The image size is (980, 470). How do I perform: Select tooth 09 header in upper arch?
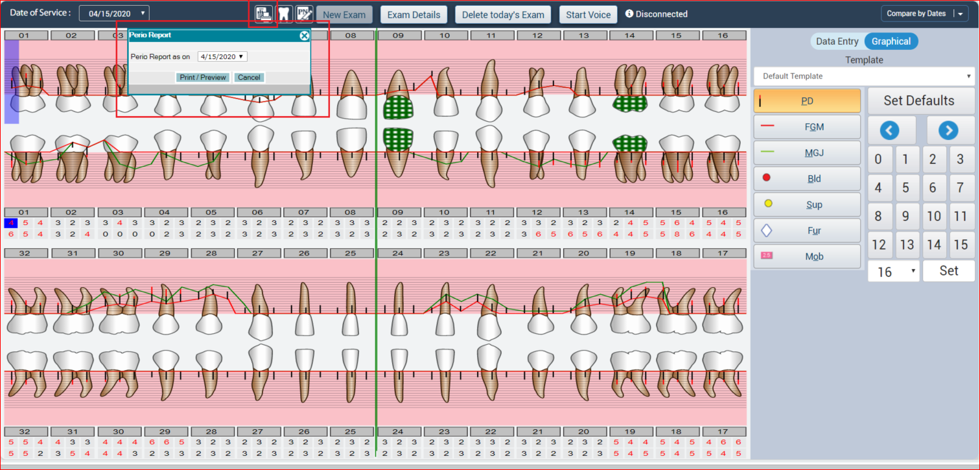coord(398,35)
